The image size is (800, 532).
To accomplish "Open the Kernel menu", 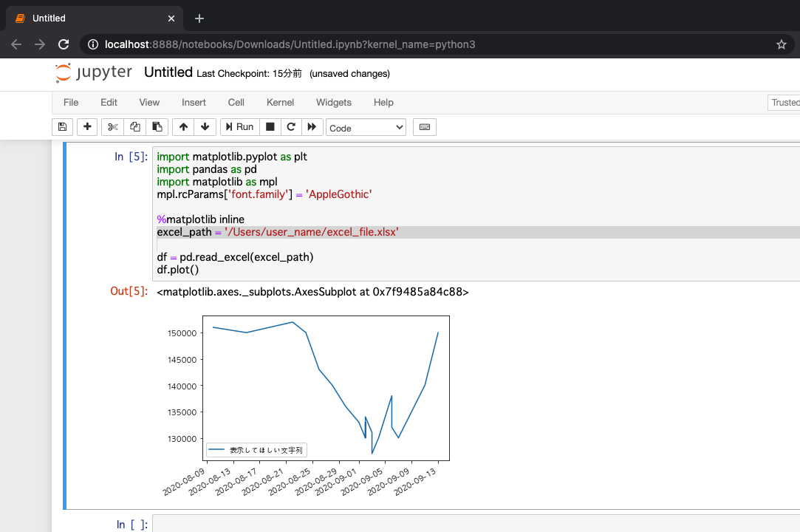I will 280,103.
